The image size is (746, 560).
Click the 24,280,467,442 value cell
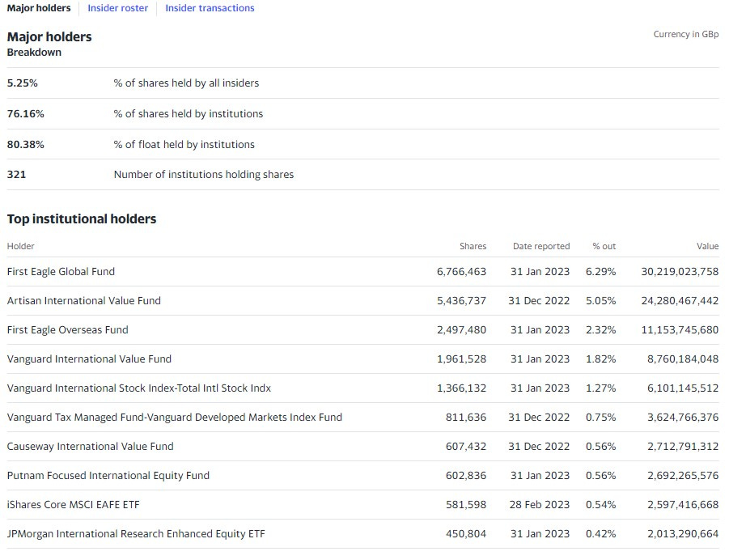(x=680, y=301)
